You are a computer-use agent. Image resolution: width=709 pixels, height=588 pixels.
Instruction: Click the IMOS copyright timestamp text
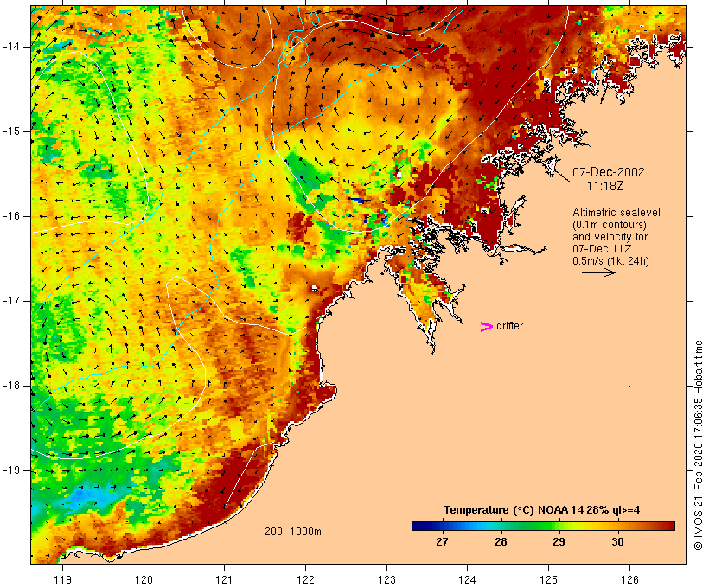tap(698, 445)
